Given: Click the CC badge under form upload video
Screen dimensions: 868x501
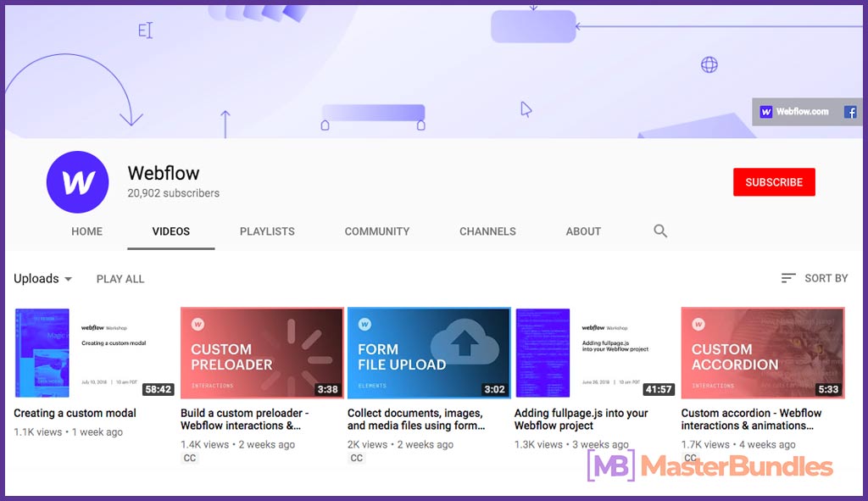Looking at the screenshot, I should [357, 459].
